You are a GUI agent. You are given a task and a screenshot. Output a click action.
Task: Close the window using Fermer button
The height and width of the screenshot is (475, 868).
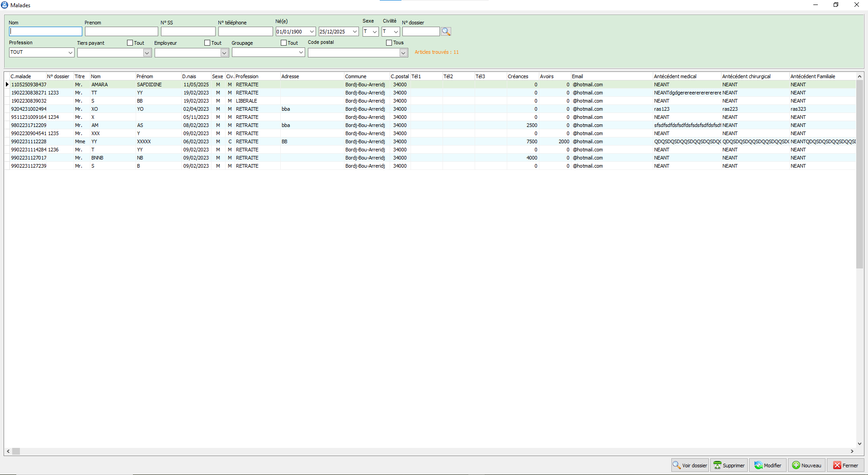845,465
